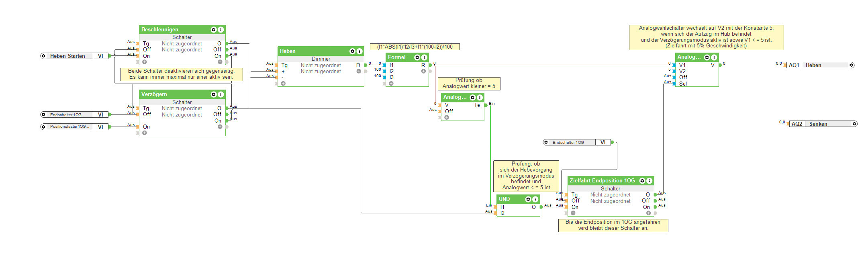
Task: Select the AQ1 Heben analog output
Action: click(820, 65)
